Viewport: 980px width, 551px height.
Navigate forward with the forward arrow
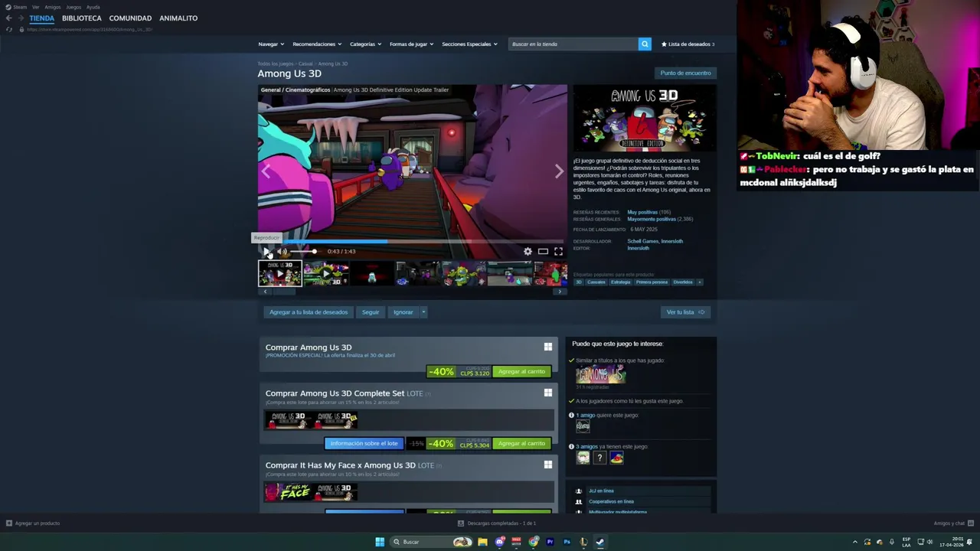[21, 18]
